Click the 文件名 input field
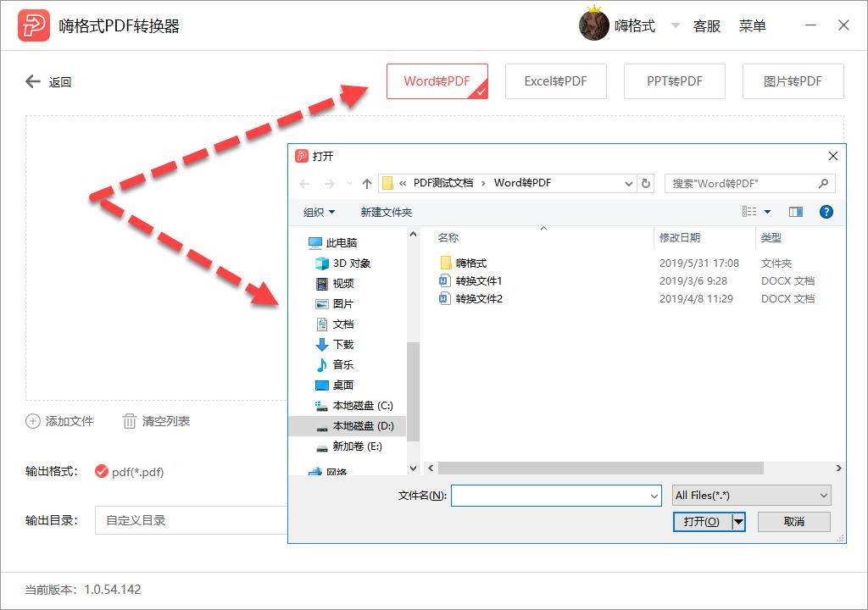868x610 pixels. pos(556,496)
